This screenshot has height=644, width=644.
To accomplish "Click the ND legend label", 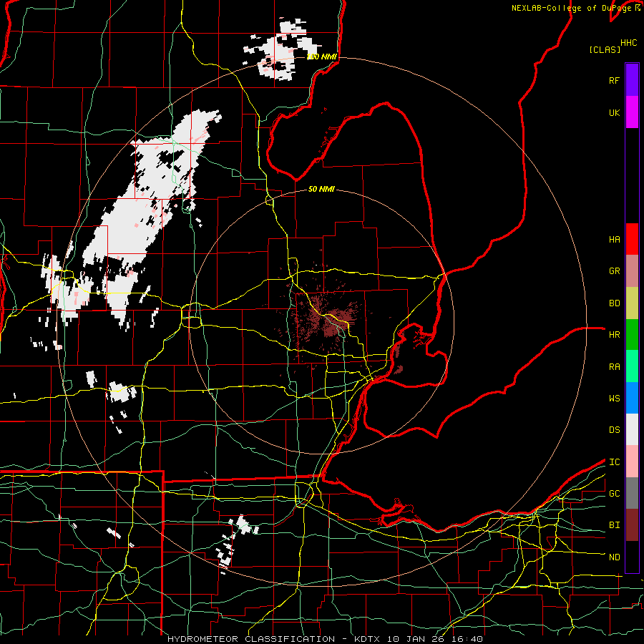I will coord(614,557).
